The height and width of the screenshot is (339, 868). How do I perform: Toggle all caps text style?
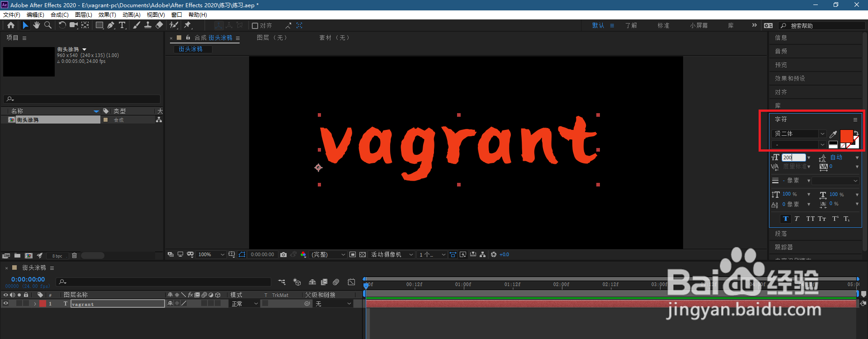click(810, 219)
